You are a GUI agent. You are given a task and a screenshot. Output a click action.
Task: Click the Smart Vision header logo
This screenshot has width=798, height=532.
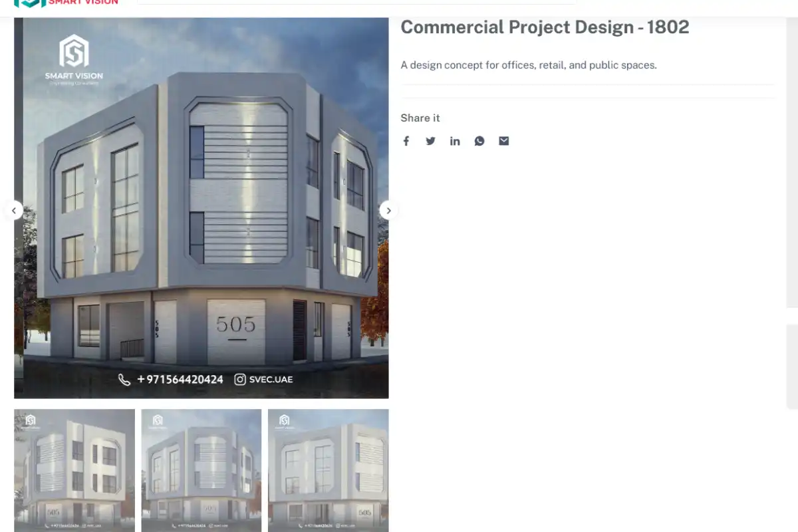tap(66, 3)
